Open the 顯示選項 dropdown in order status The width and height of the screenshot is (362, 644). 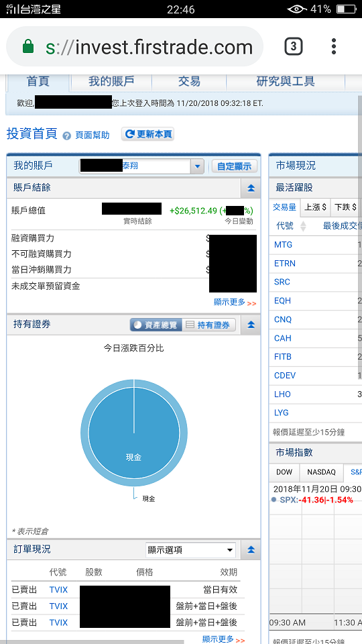191,550
